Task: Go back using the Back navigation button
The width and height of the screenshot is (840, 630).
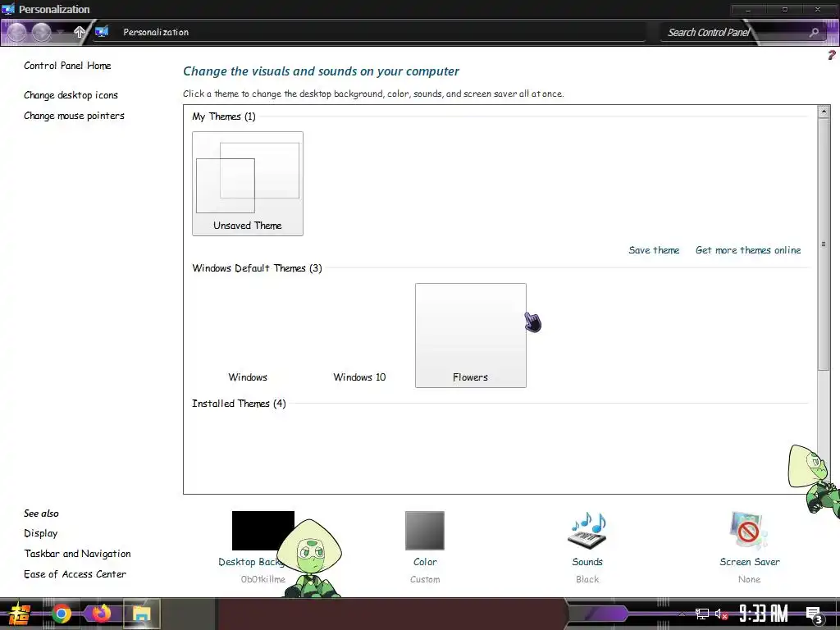Action: pyautogui.click(x=16, y=33)
